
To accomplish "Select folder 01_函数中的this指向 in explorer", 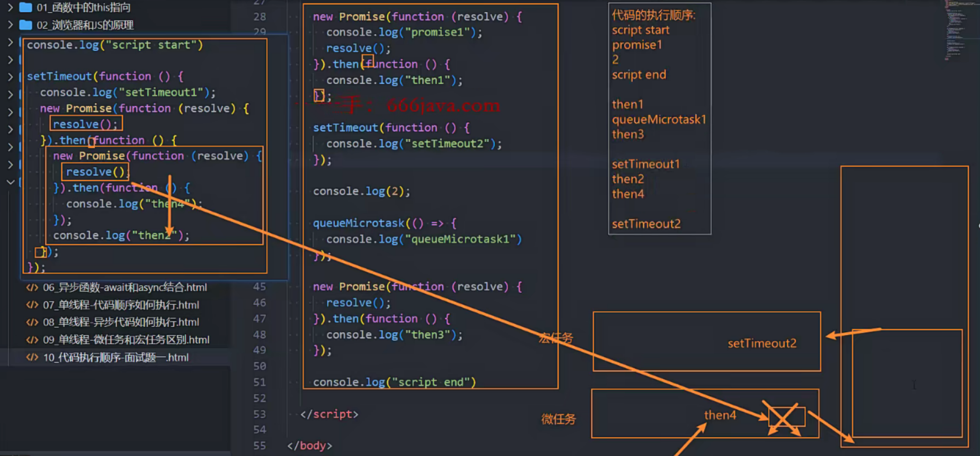I will pos(84,7).
